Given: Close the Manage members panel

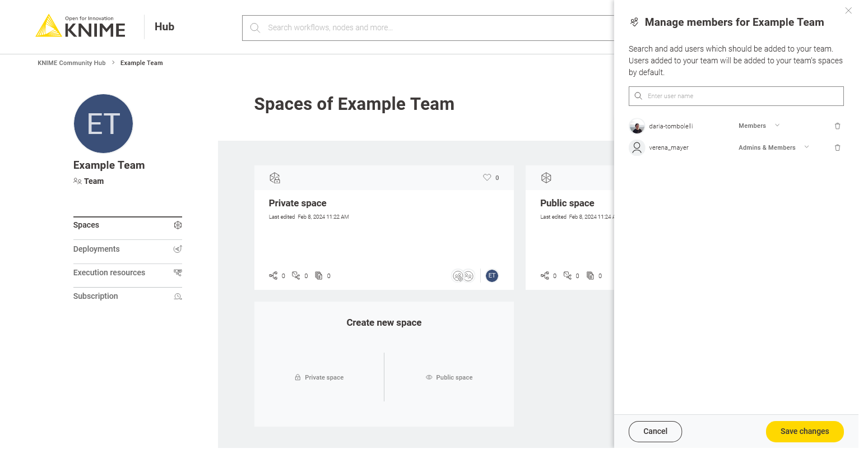Looking at the screenshot, I should 848,11.
